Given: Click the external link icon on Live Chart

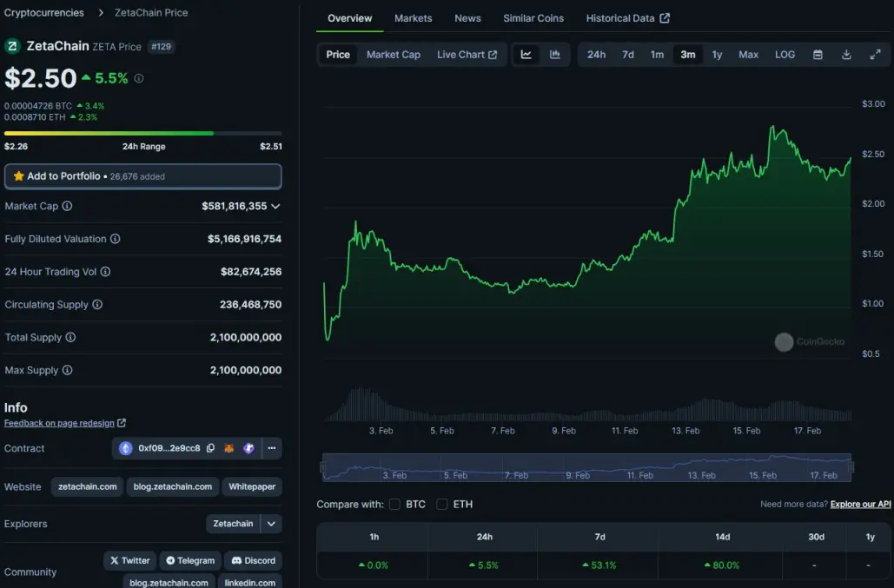Looking at the screenshot, I should [x=493, y=55].
